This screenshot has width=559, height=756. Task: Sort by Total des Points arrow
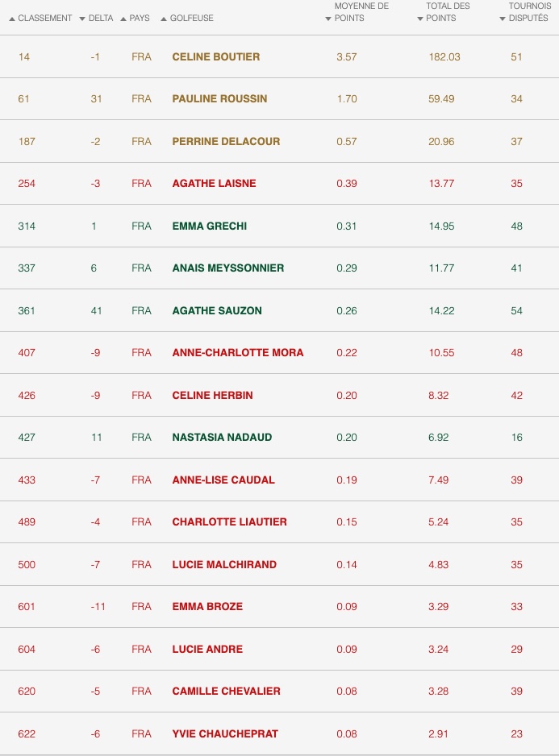click(420, 19)
